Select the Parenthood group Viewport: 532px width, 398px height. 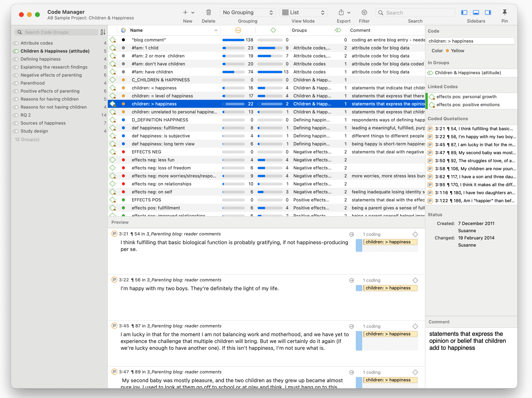click(60, 83)
